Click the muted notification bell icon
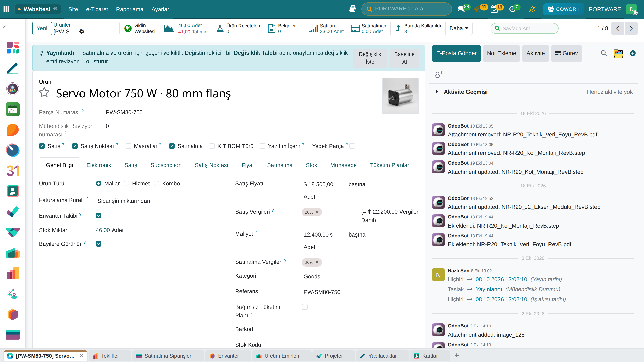Viewport: 644px width, 362px height. point(532,9)
